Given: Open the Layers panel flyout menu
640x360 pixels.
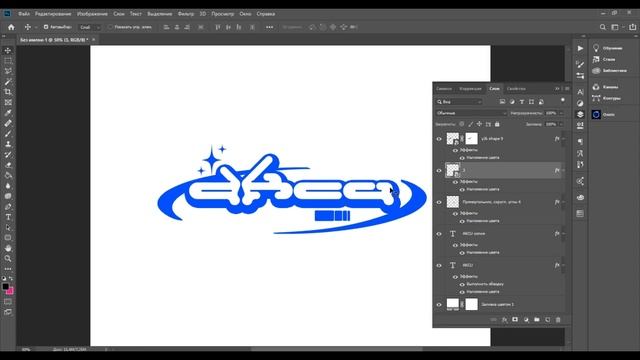Looking at the screenshot, I should point(567,89).
